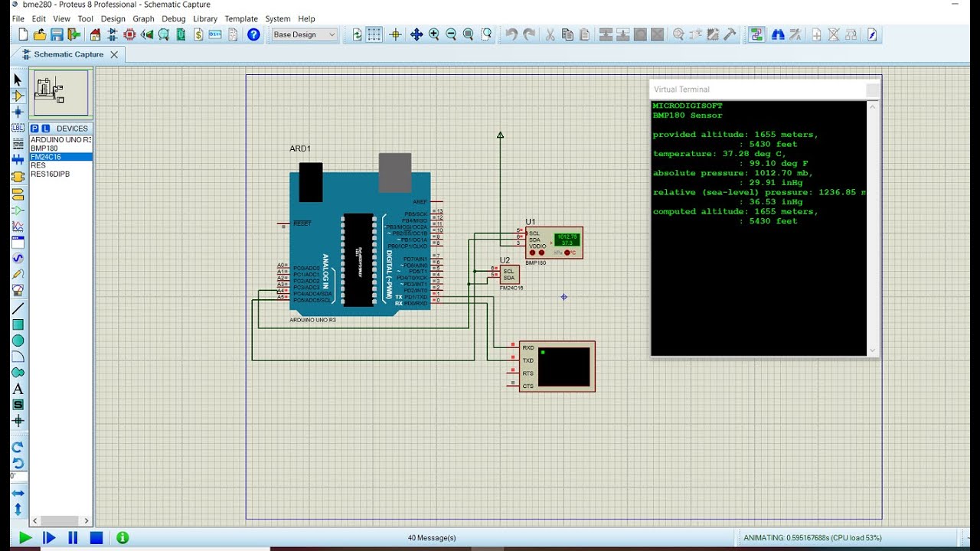Open the Base Design dropdown
This screenshot has height=551, width=980.
(305, 34)
